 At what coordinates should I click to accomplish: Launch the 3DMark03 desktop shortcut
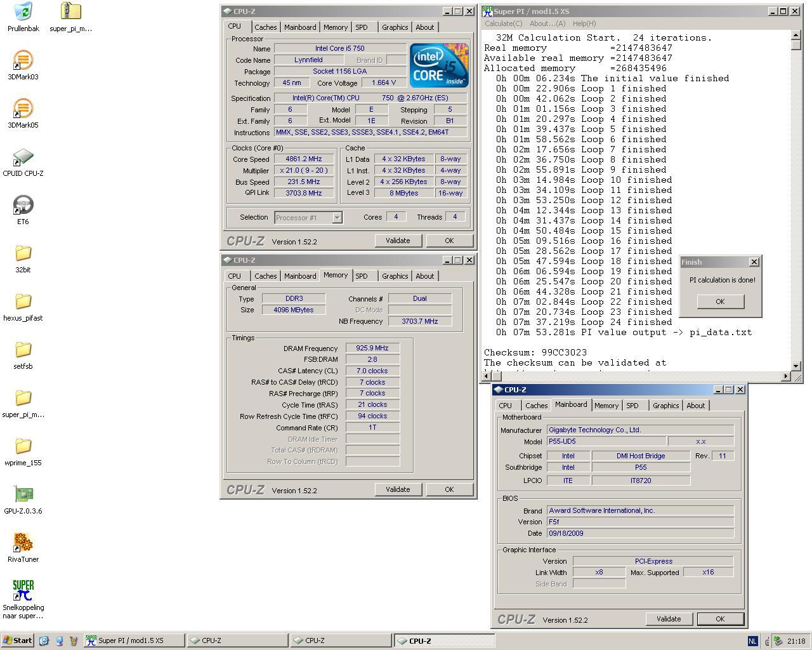click(x=23, y=60)
